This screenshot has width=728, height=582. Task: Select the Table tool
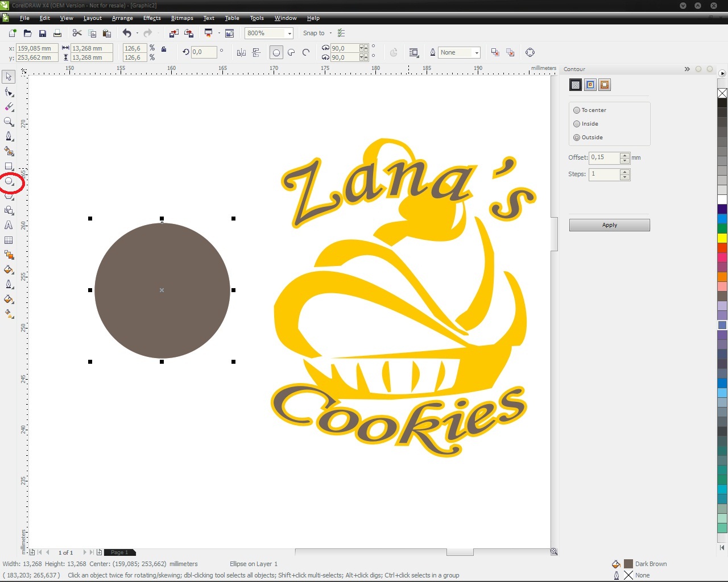(9, 240)
